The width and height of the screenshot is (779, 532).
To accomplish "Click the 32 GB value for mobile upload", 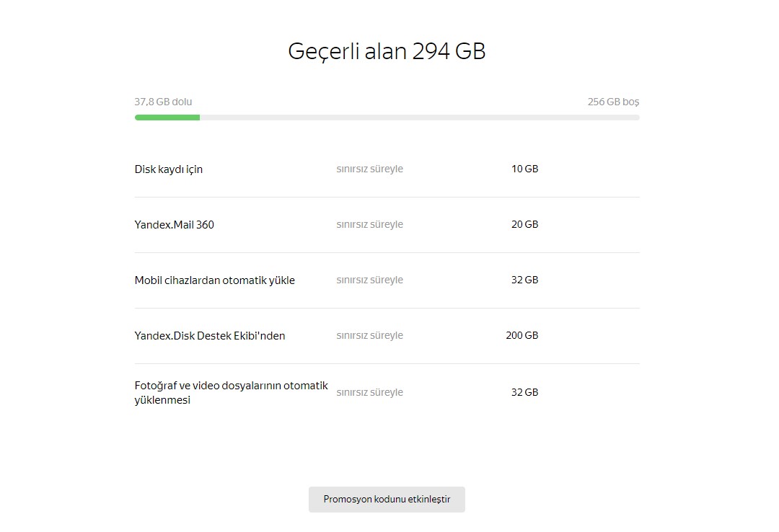I will (524, 280).
